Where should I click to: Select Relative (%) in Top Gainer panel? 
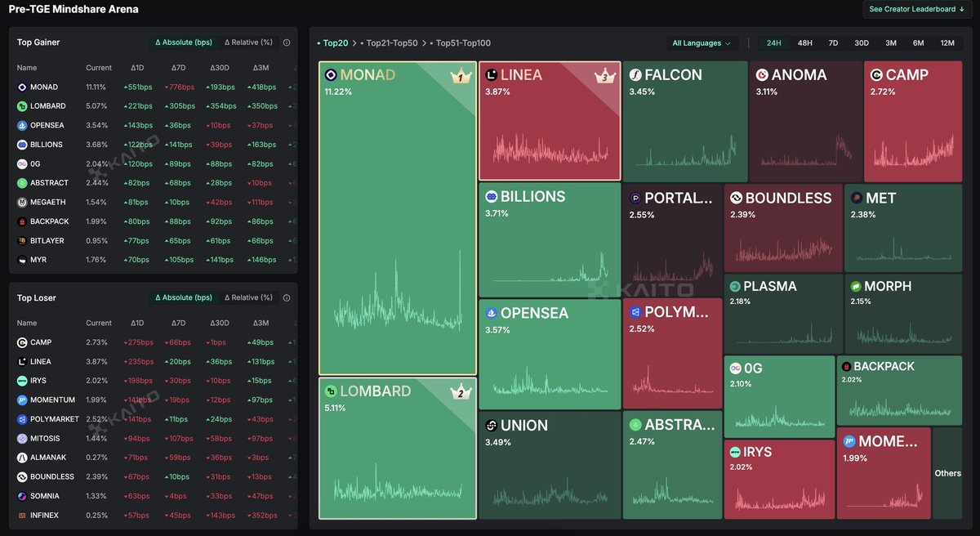coord(248,43)
